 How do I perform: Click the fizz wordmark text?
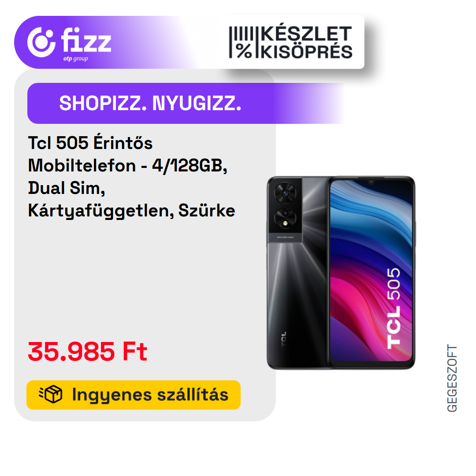(x=86, y=40)
